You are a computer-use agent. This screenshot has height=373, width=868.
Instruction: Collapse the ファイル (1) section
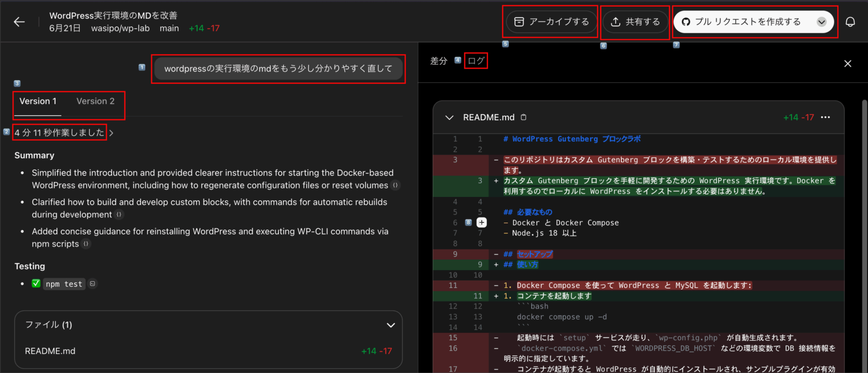[390, 325]
